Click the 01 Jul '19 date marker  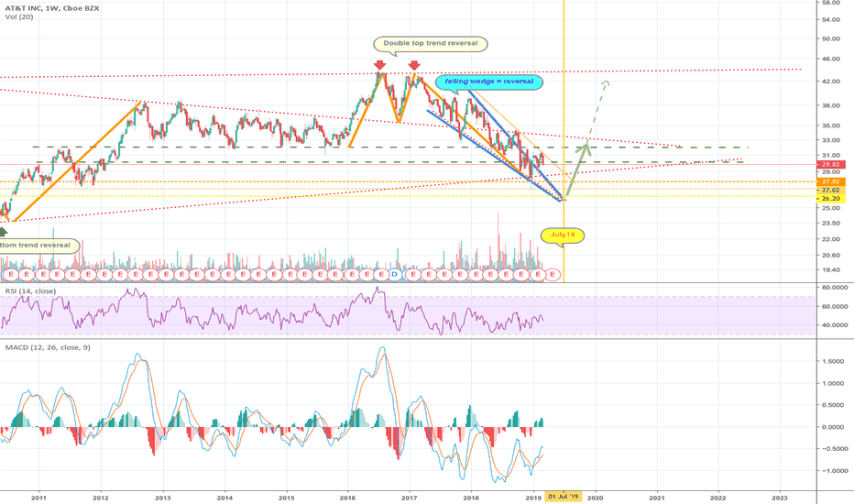tap(564, 497)
